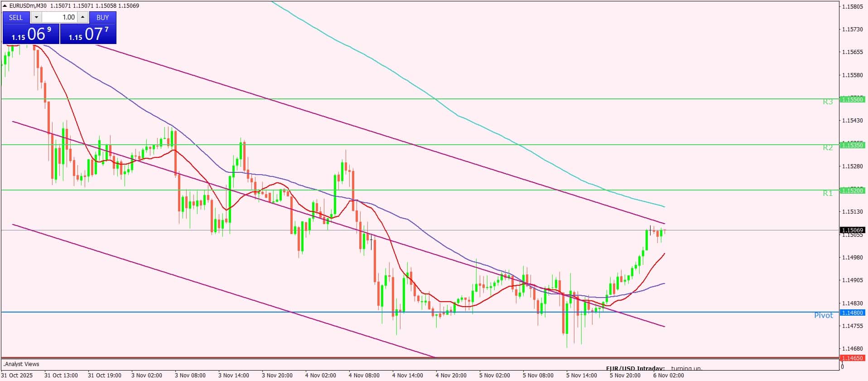Image resolution: width=868 pixels, height=381 pixels.
Task: Click the 31 Oct 2025 date label
Action: point(17,376)
